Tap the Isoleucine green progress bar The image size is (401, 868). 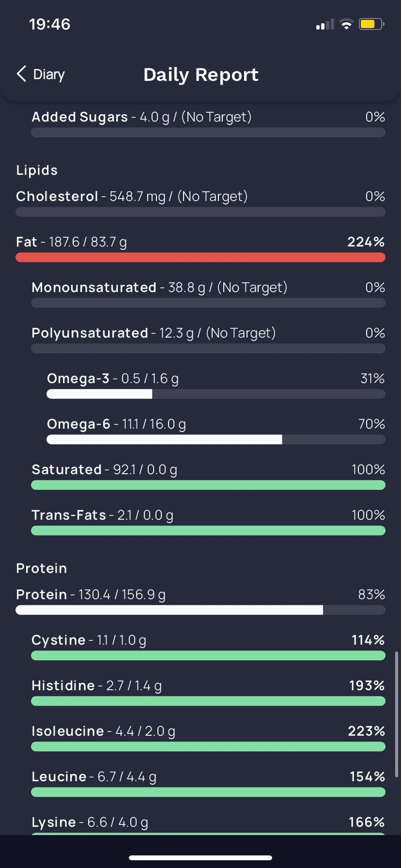pyautogui.click(x=208, y=747)
